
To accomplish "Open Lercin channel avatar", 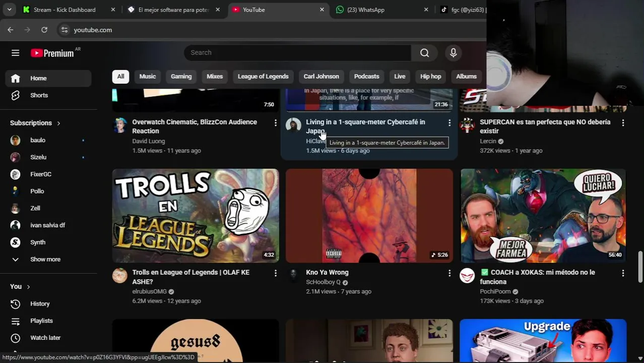I will (x=468, y=125).
